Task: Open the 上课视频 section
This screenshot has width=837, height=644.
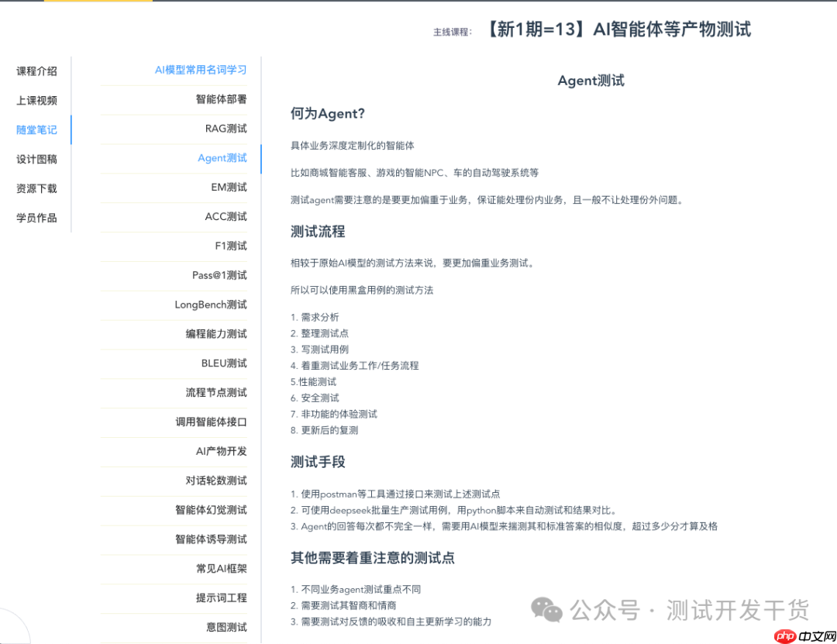Action: click(36, 100)
